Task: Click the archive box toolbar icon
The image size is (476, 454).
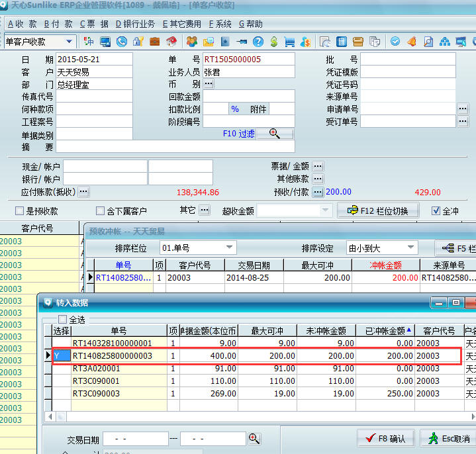Action: click(x=358, y=42)
